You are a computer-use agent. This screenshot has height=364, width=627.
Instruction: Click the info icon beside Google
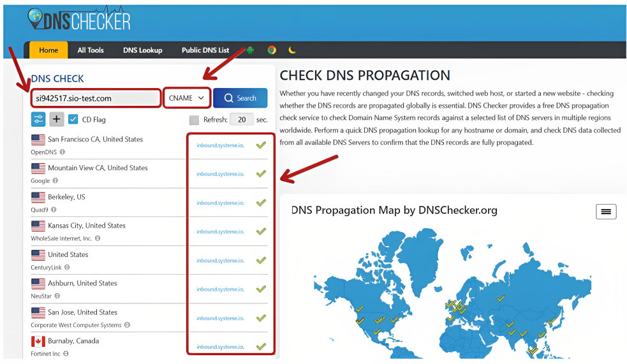(x=55, y=180)
